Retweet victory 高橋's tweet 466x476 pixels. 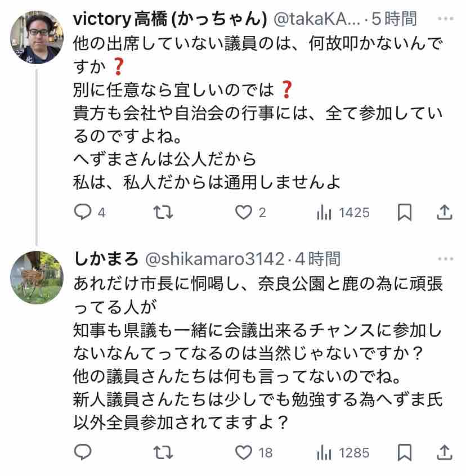(164, 212)
